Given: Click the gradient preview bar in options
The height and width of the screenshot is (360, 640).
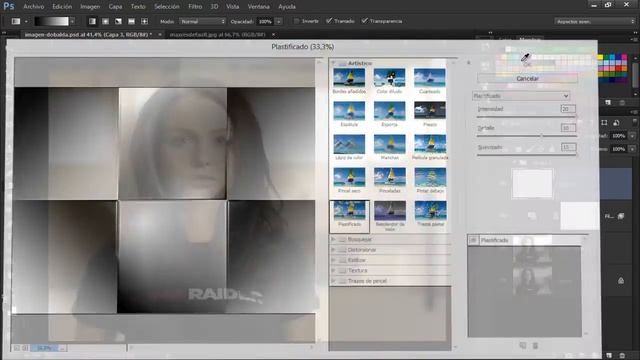Looking at the screenshot, I should click(x=51, y=21).
